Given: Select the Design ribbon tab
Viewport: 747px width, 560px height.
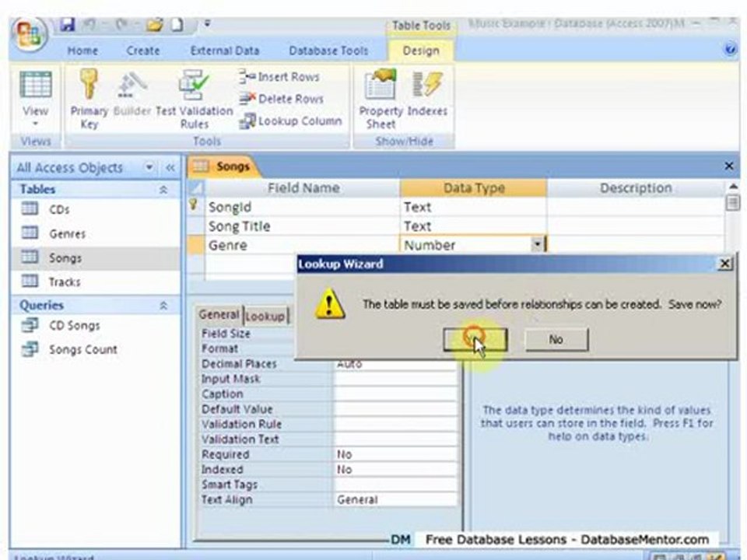Looking at the screenshot, I should (421, 51).
